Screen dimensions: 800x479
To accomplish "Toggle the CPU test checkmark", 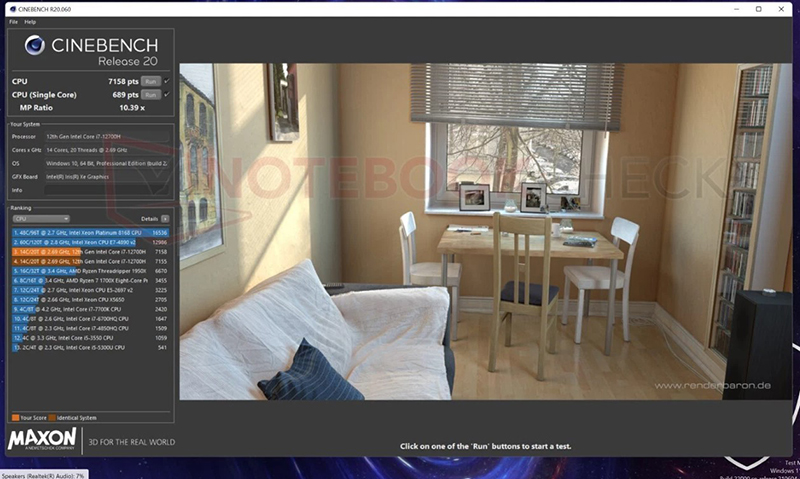I will 167,81.
